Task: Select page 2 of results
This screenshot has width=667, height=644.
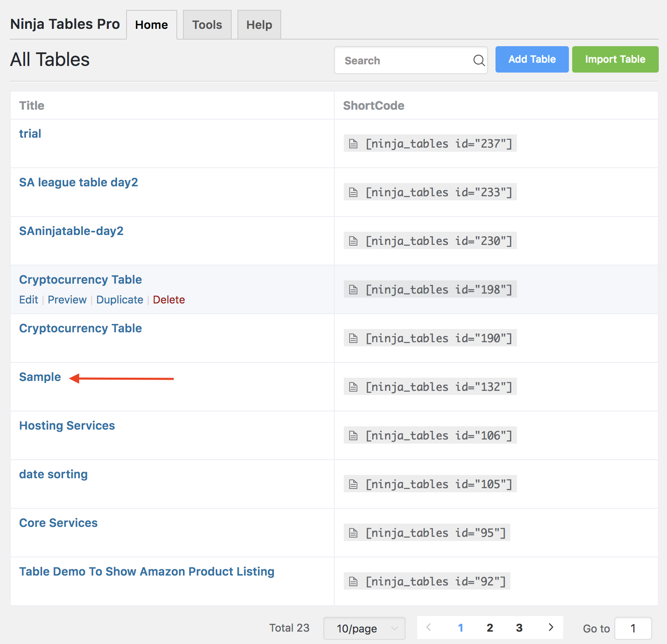Action: coord(490,628)
